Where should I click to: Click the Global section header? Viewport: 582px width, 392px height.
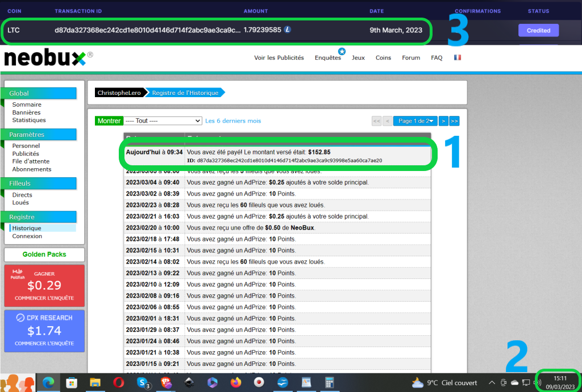[39, 94]
